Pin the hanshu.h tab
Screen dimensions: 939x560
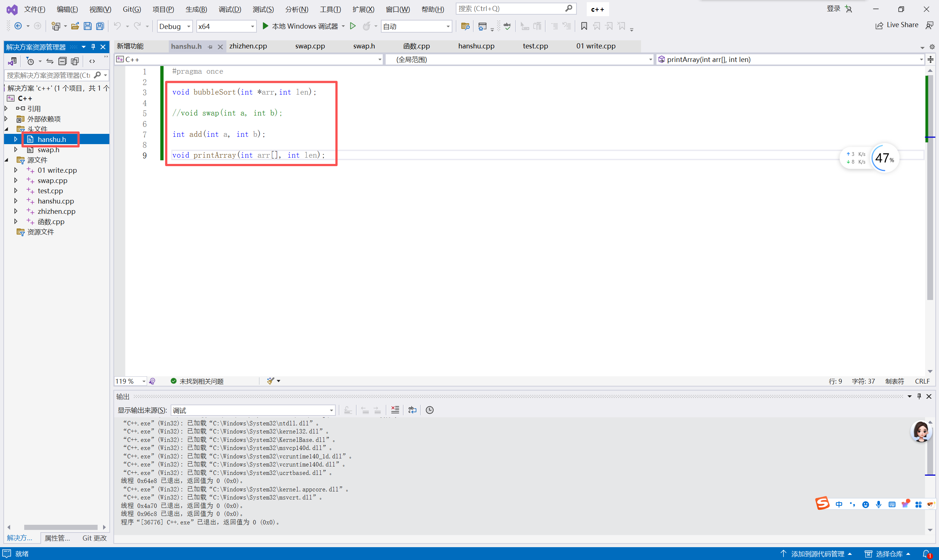point(210,47)
